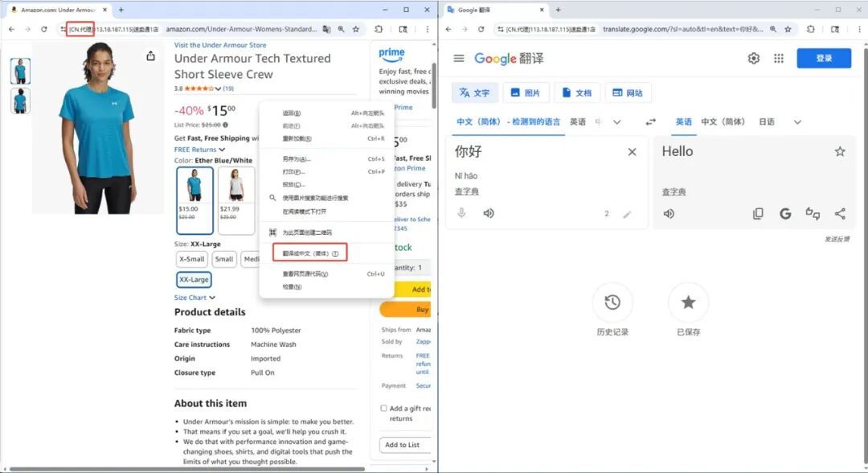The height and width of the screenshot is (473, 868).
Task: Save translation with the star icon
Action: (840, 152)
